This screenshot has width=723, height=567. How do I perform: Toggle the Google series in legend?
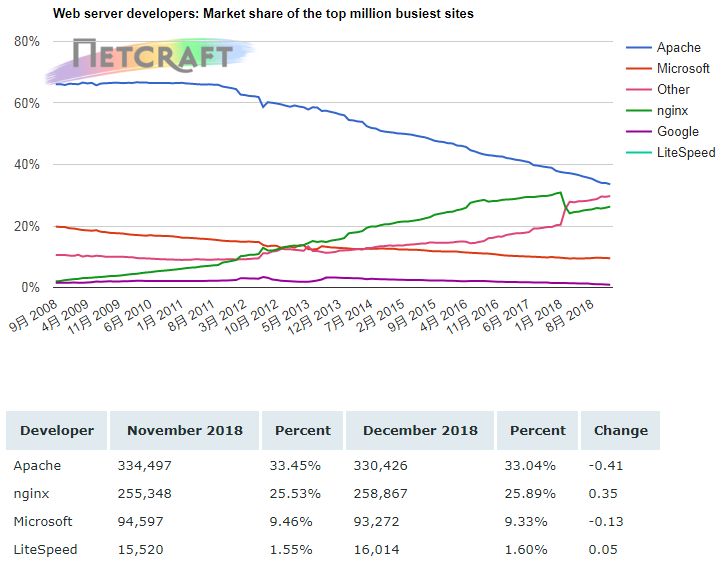click(663, 131)
